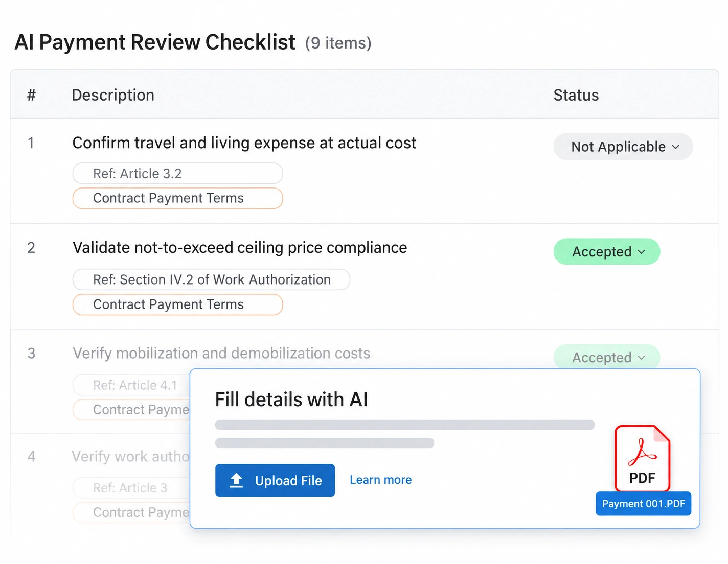Click the AI Payment Review Checklist title

coord(155,42)
